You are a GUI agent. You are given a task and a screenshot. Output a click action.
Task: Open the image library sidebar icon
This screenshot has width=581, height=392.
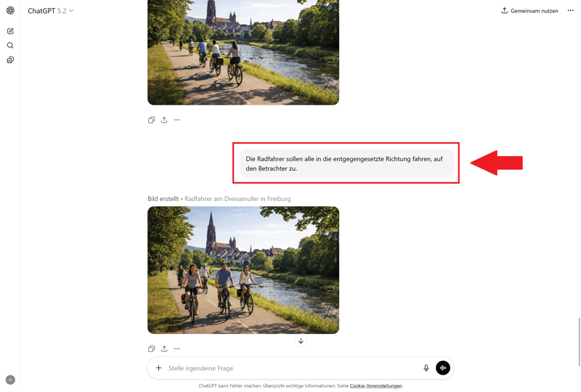click(10, 60)
